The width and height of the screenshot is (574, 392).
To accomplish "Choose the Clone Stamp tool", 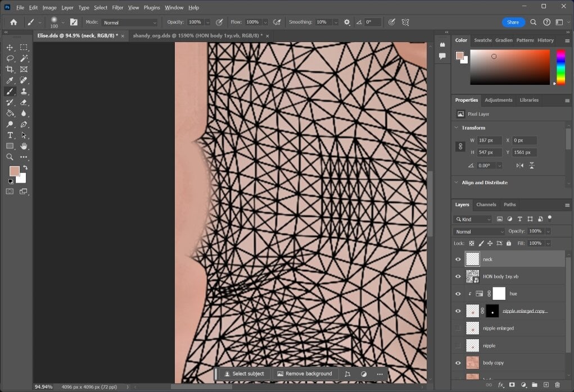I will tap(24, 91).
